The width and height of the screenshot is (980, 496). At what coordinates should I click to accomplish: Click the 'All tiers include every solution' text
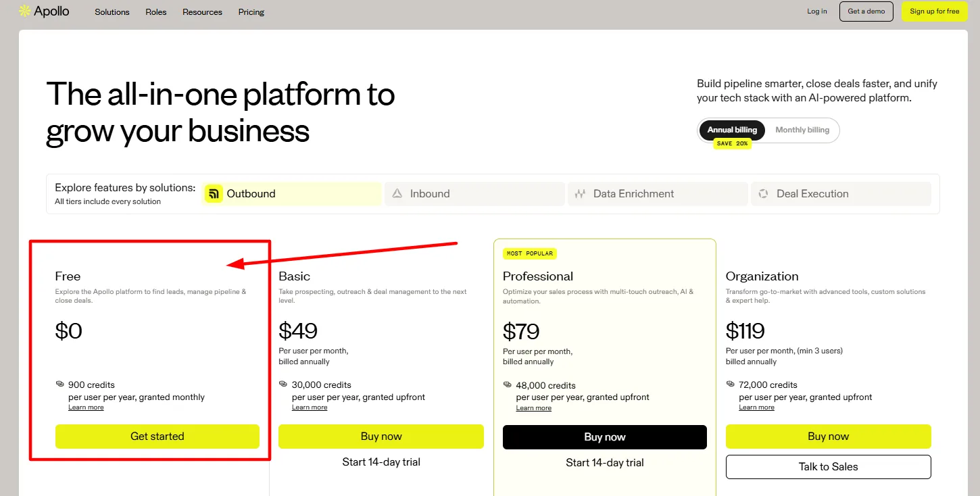pos(108,201)
